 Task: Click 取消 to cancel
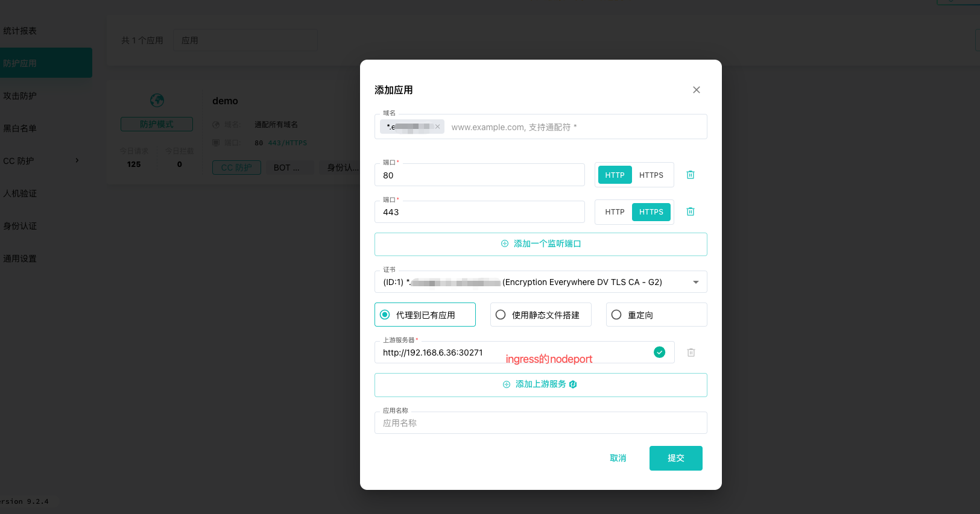618,458
